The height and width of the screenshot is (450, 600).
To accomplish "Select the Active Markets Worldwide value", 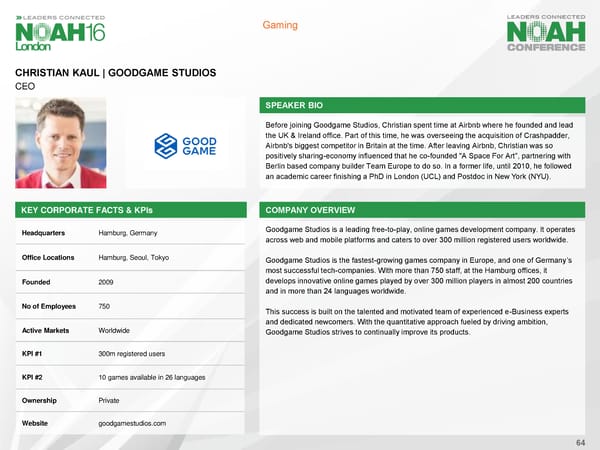I will 120,329.
